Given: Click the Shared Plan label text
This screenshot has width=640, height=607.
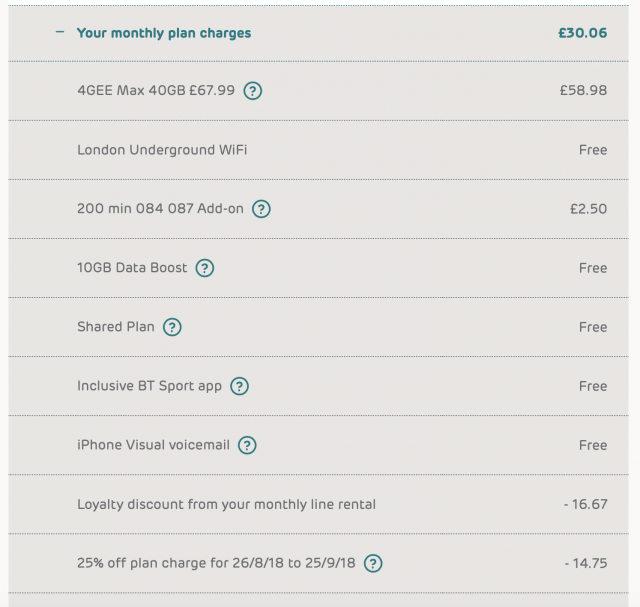Looking at the screenshot, I should click(x=116, y=327).
